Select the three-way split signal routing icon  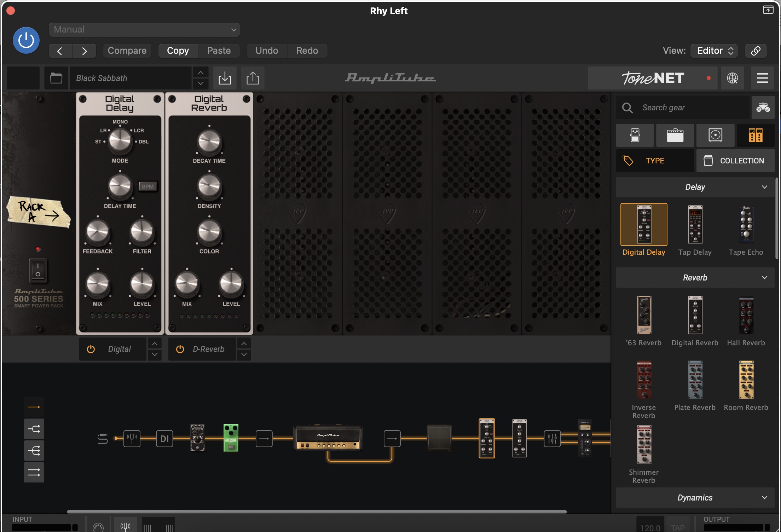[34, 451]
